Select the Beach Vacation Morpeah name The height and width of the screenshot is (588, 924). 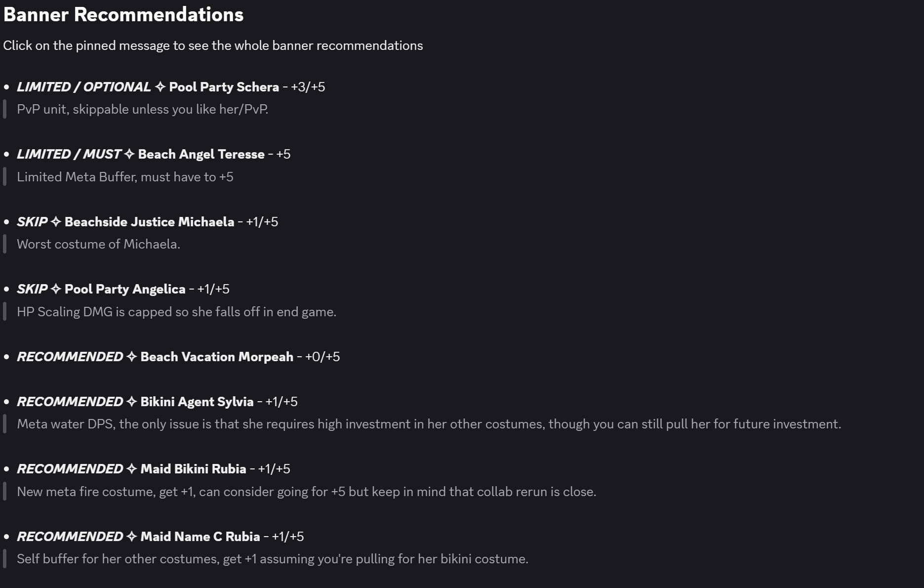tap(217, 357)
